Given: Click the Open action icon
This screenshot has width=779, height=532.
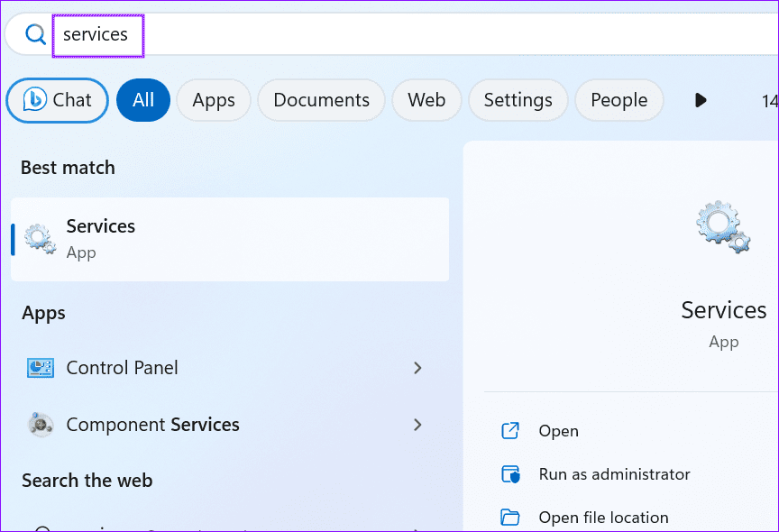Looking at the screenshot, I should pos(510,431).
